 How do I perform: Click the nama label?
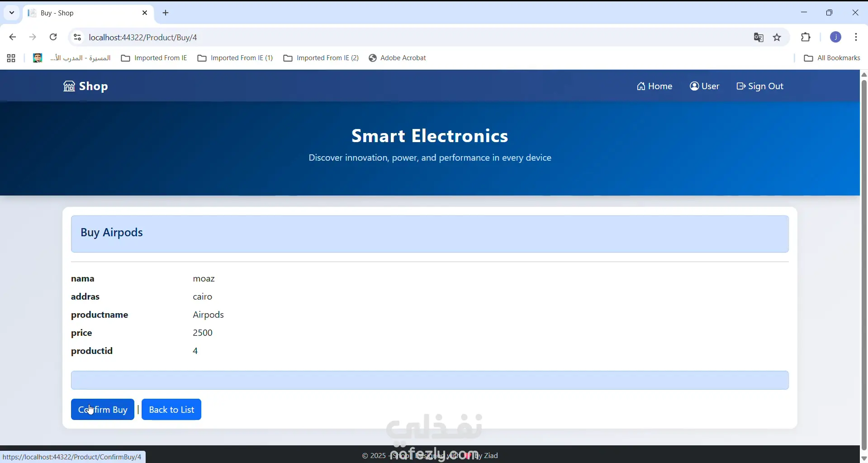coord(83,278)
